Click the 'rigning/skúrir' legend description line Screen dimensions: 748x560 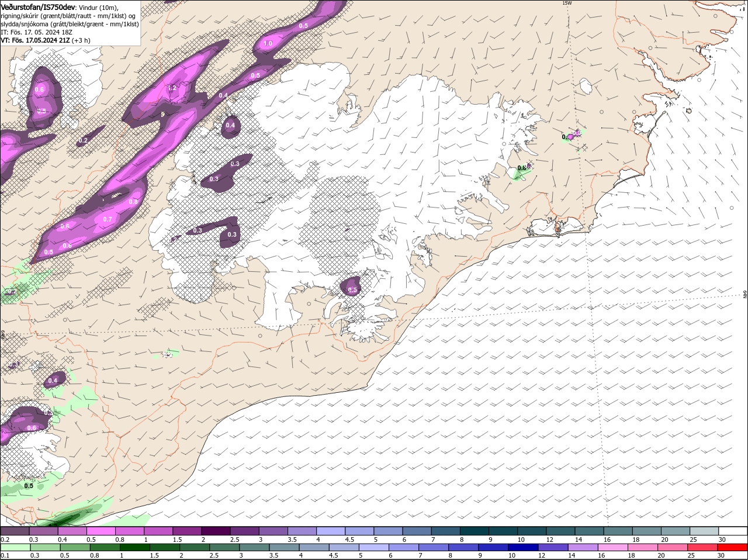[68, 16]
